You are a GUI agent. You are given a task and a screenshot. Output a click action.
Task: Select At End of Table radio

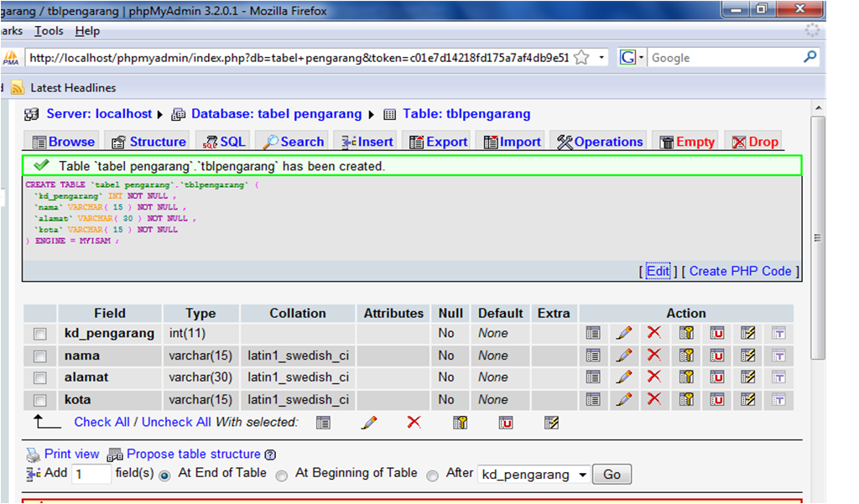[x=164, y=475]
